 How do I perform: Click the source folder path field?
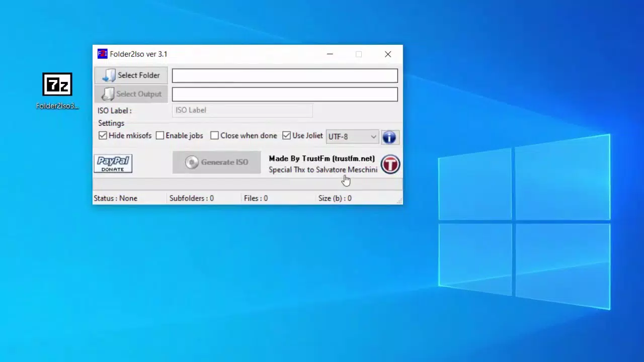285,76
